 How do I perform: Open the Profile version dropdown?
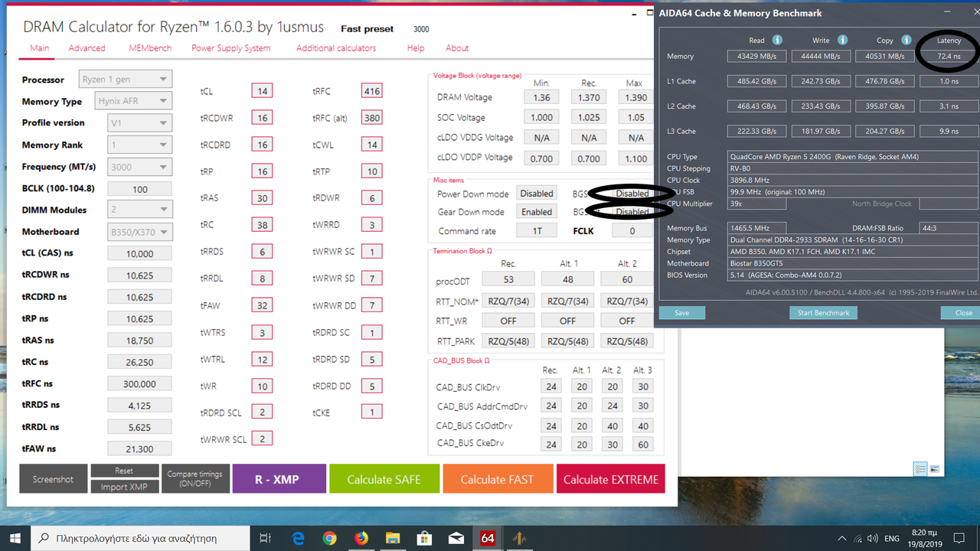(139, 122)
